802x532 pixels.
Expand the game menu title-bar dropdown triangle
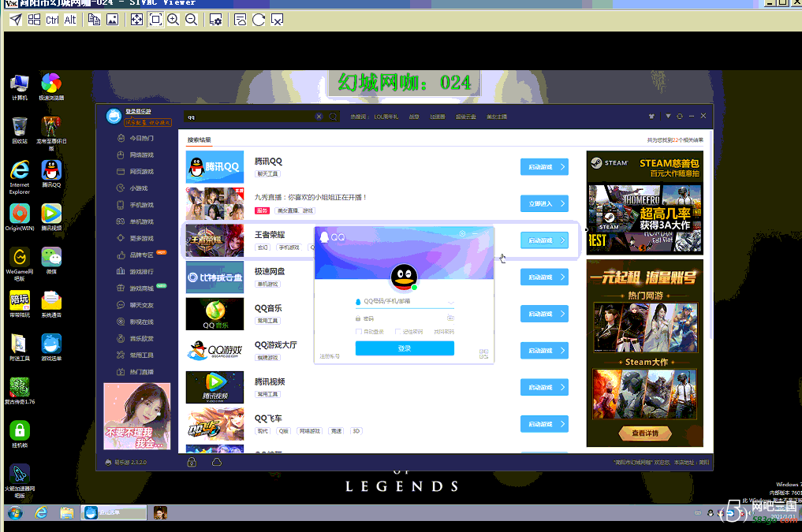668,117
